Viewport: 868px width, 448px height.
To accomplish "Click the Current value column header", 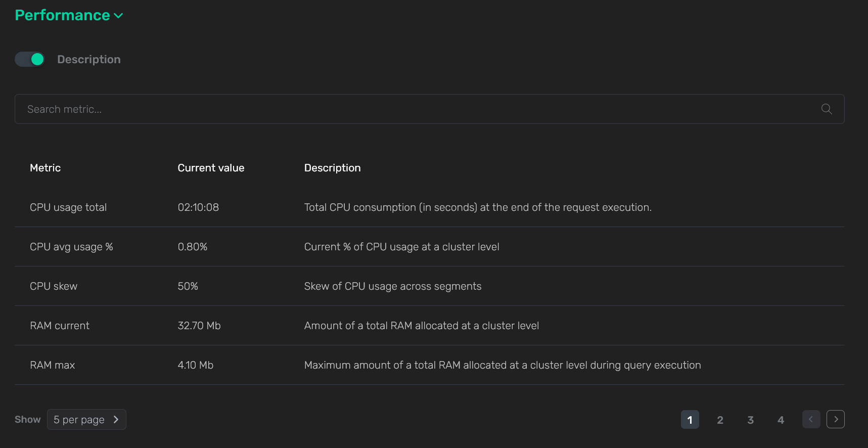I will (211, 168).
